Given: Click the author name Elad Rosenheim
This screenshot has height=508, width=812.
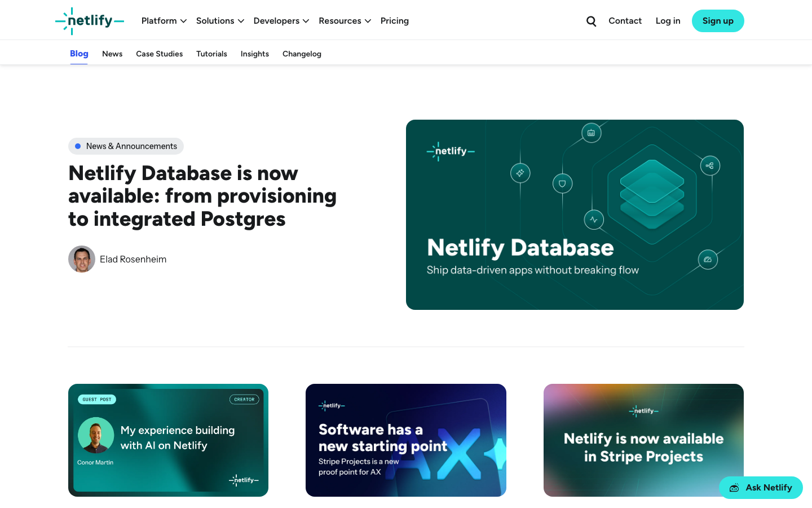Looking at the screenshot, I should (133, 259).
